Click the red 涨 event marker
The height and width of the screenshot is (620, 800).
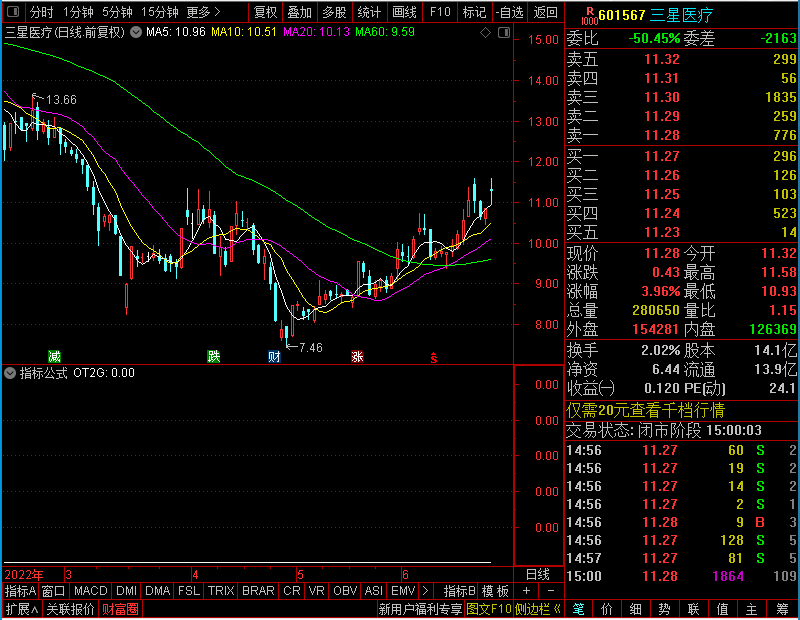[x=357, y=356]
